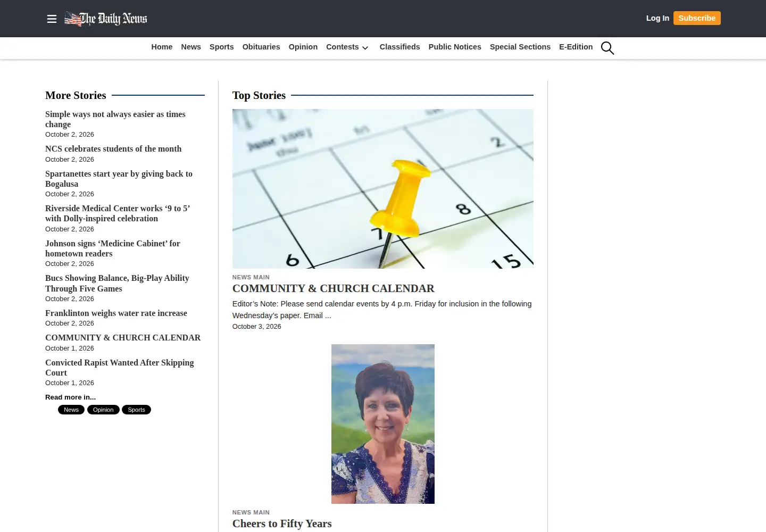766x532 pixels.
Task: Open the portrait photo of smiling woman
Action: pos(383,424)
